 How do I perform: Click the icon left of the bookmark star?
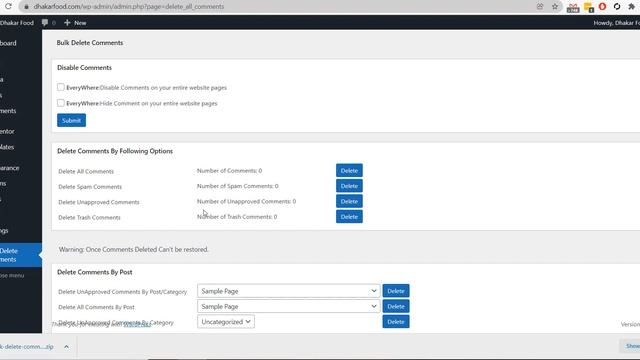click(540, 7)
